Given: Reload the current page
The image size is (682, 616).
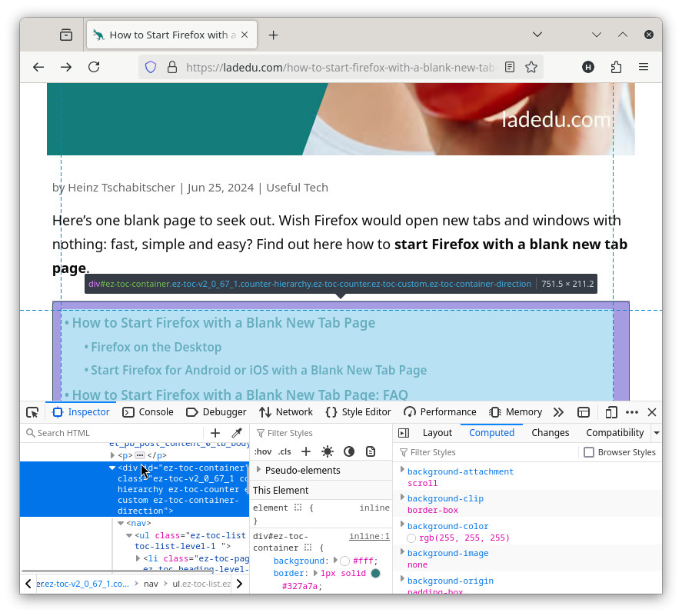Looking at the screenshot, I should click(94, 67).
